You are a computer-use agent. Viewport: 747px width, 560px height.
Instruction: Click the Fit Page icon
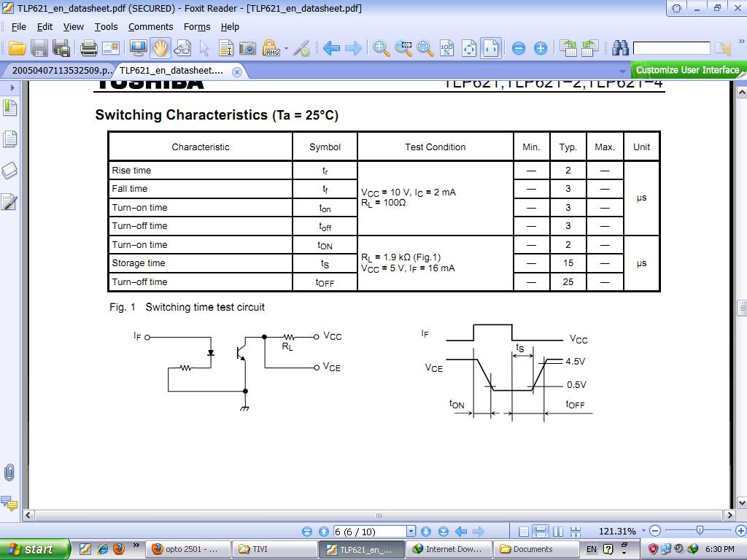pyautogui.click(x=469, y=48)
